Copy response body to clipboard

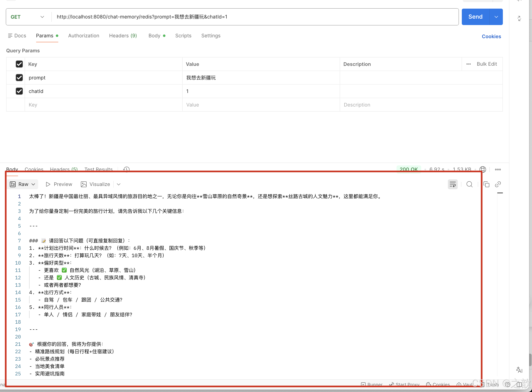(x=486, y=184)
